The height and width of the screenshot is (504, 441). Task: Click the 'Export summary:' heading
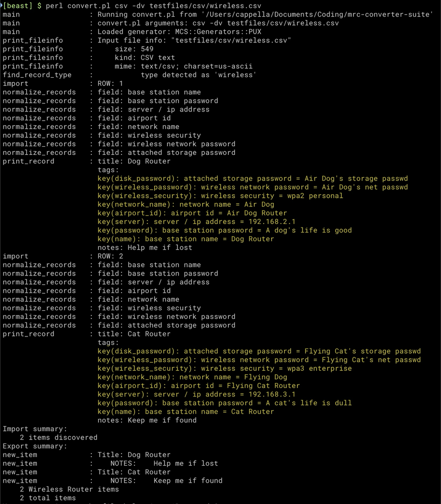tap(33, 446)
